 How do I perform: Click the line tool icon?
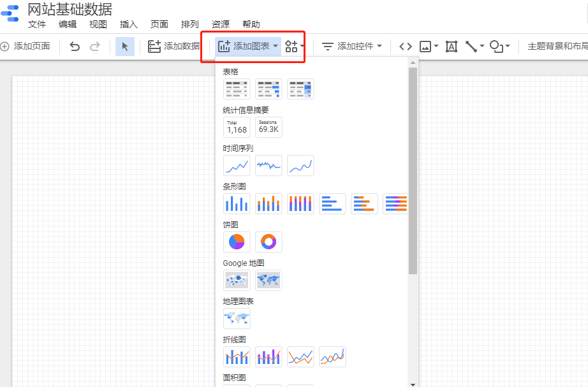pyautogui.click(x=471, y=47)
